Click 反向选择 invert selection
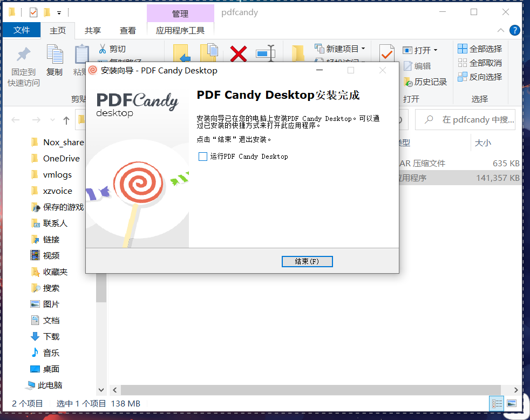530x420 pixels. tap(480, 77)
